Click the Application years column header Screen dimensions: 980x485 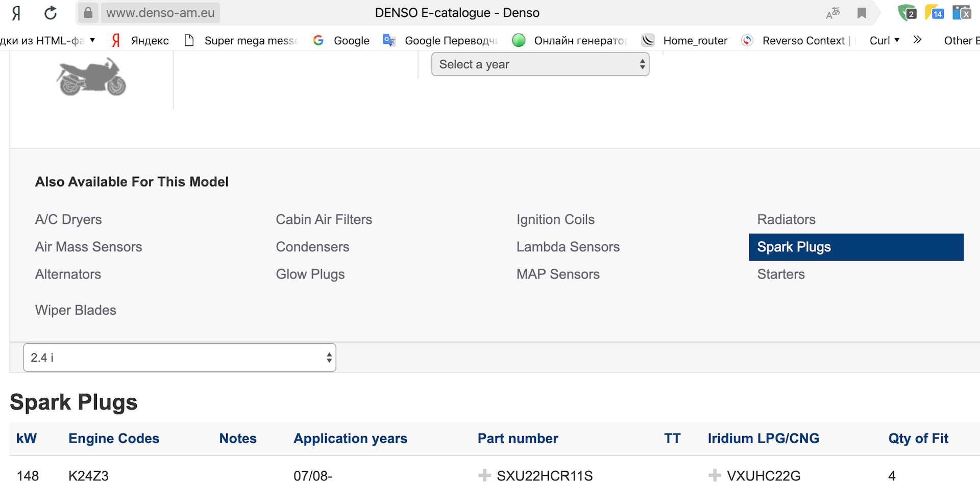click(x=350, y=439)
